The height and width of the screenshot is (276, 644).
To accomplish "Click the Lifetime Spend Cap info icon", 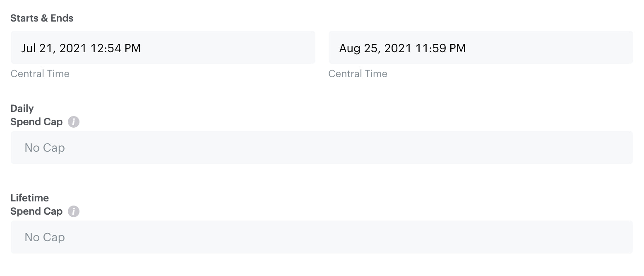I will (74, 211).
